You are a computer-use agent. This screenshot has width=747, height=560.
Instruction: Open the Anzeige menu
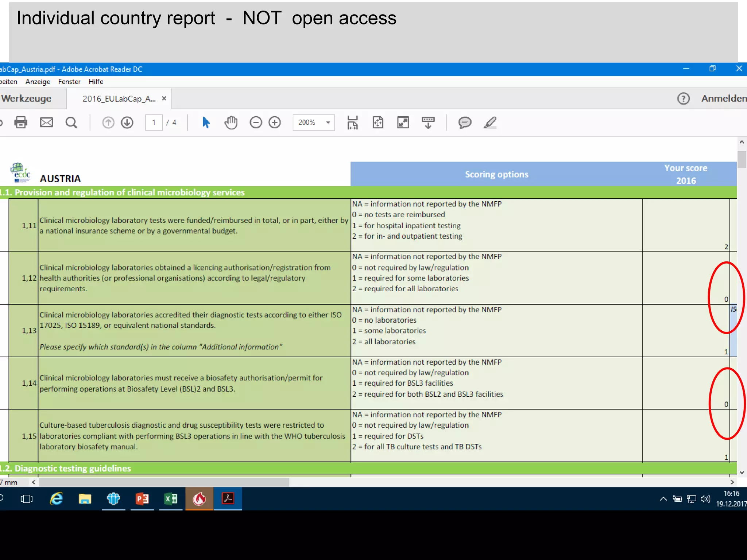38,82
